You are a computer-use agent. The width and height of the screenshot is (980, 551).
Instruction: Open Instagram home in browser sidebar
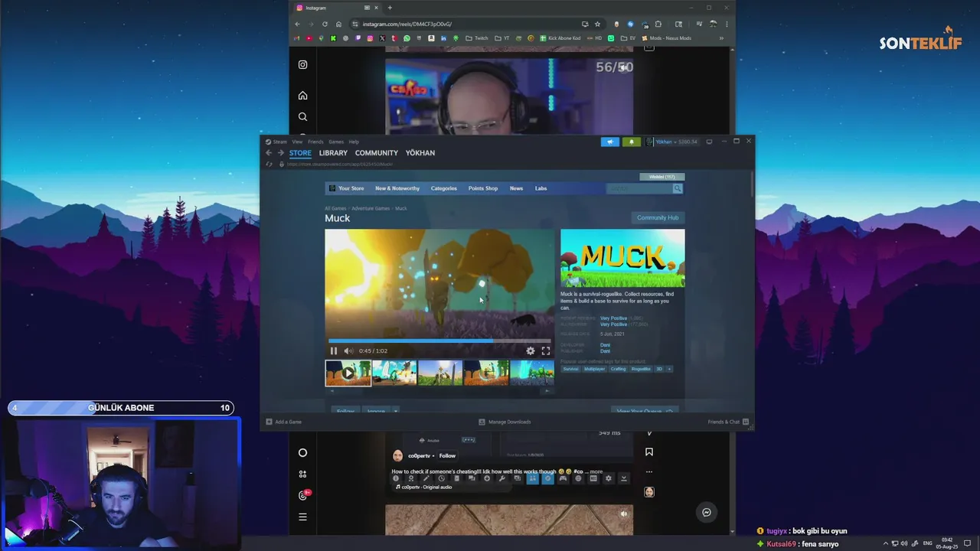(x=302, y=96)
